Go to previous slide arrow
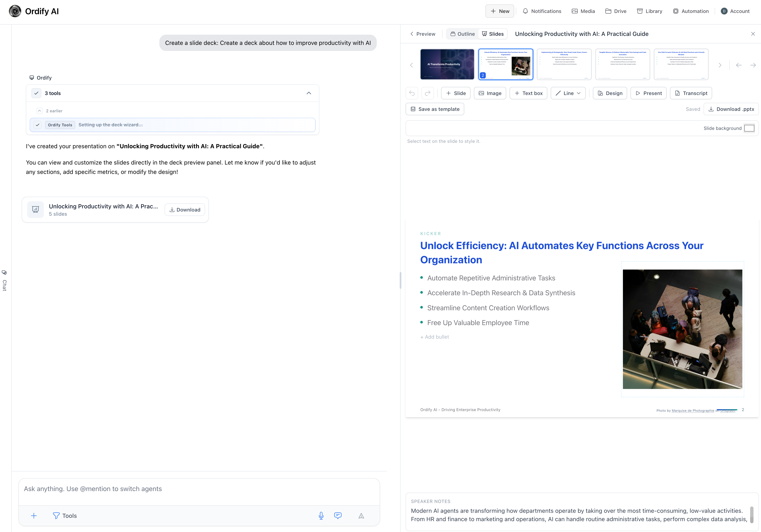Screen dimensions: 761x532 coord(738,65)
